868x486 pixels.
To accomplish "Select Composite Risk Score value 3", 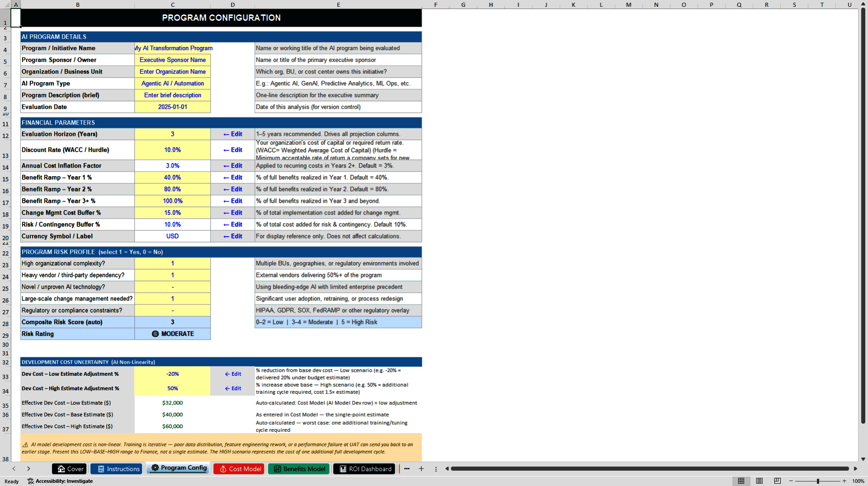I will pos(173,322).
